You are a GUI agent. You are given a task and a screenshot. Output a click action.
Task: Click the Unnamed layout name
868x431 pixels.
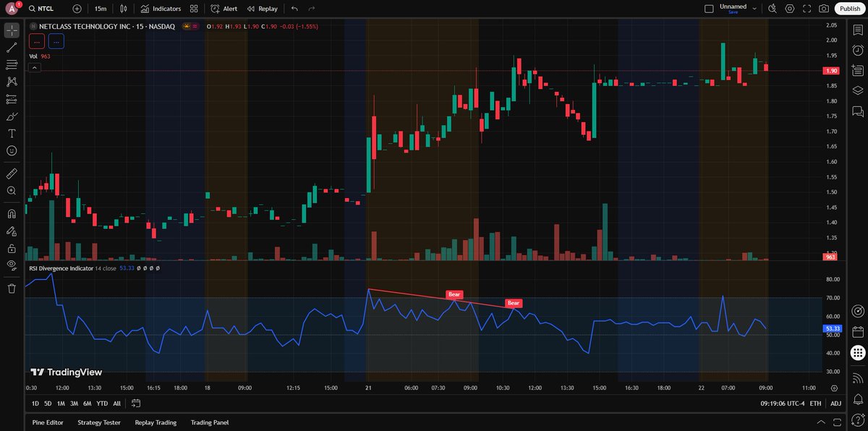(733, 6)
